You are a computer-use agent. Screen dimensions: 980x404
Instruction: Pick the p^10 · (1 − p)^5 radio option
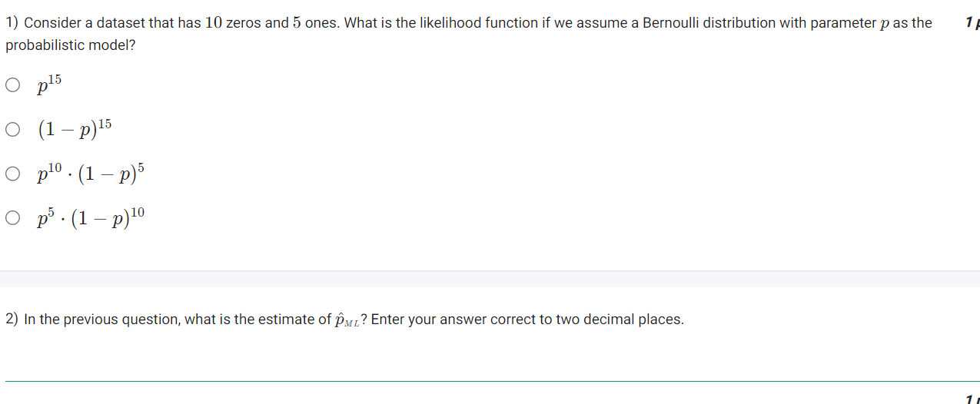tap(12, 174)
